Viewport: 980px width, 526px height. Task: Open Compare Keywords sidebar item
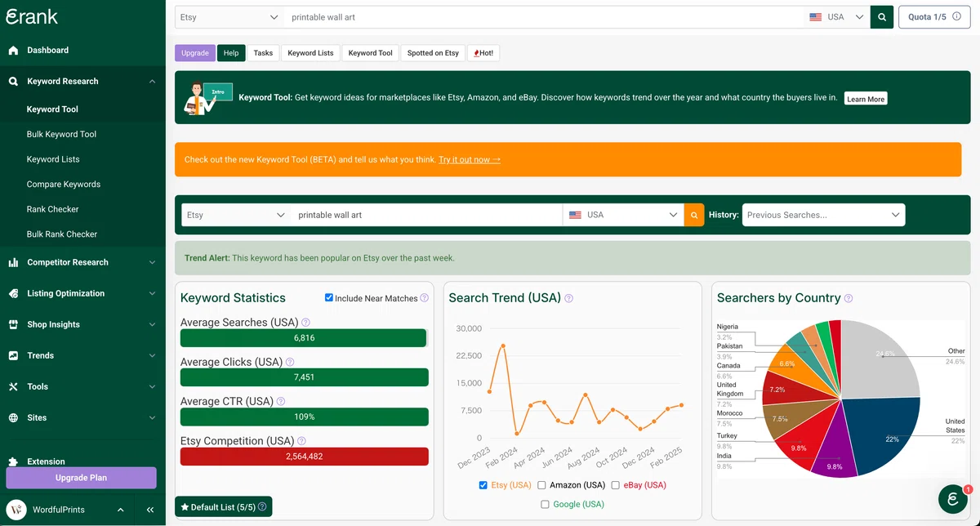coord(64,184)
